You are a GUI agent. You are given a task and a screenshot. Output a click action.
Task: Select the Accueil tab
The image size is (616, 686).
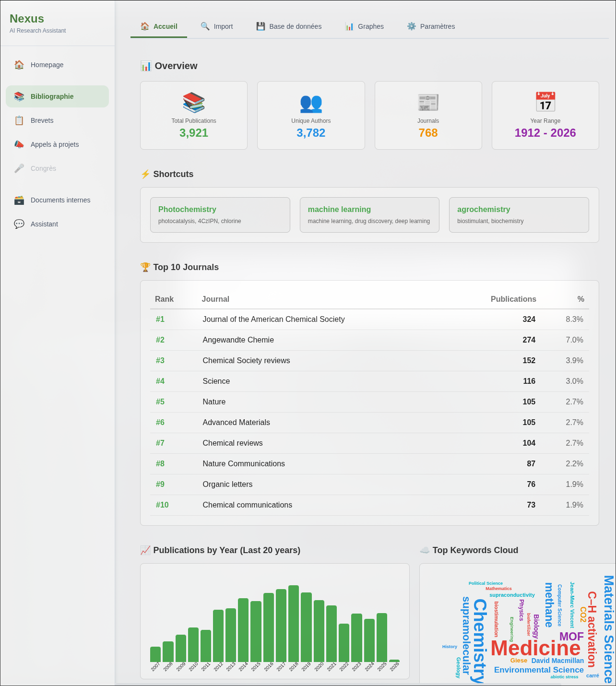tap(159, 26)
